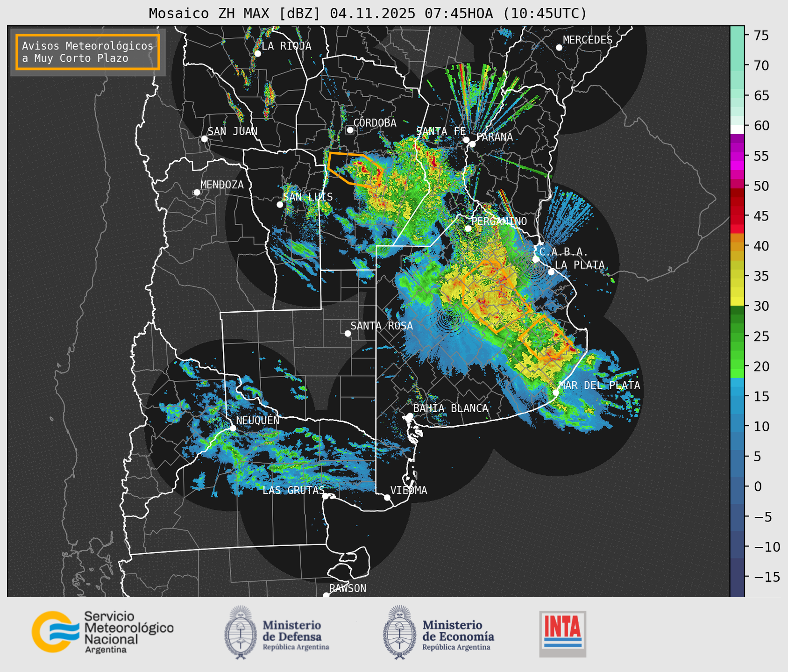Click the BAHÍA BLANCA label text
This screenshot has height=672, width=788.
[451, 408]
